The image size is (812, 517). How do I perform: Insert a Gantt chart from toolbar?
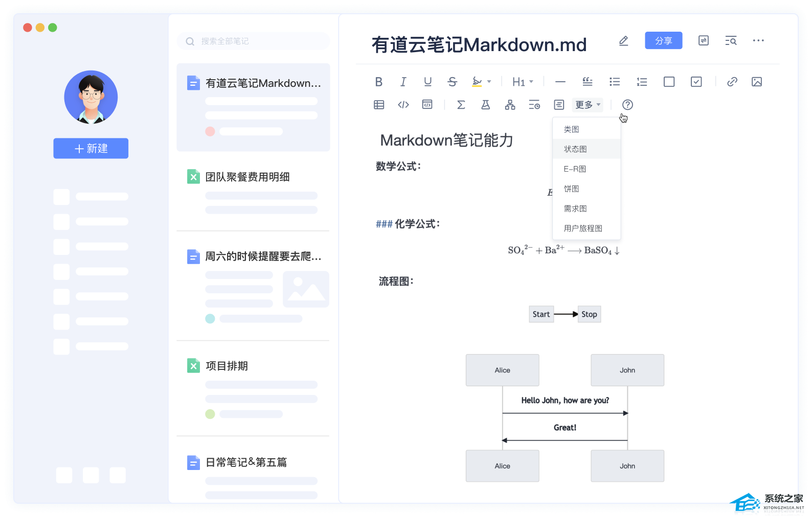pyautogui.click(x=534, y=105)
